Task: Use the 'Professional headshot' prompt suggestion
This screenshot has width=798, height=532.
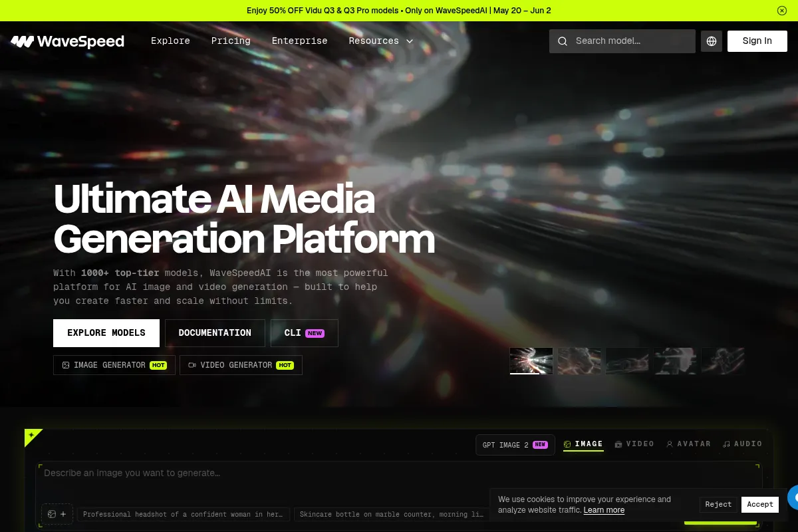Action: [x=184, y=514]
